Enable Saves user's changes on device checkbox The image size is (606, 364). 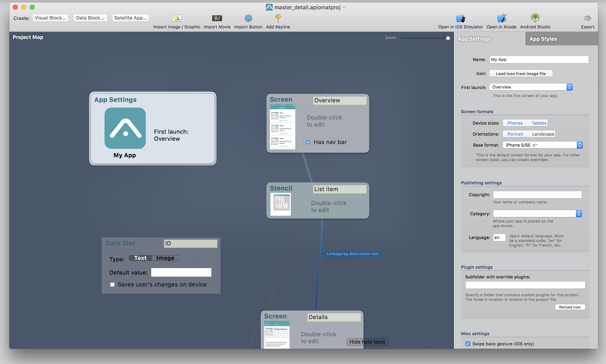pos(112,285)
